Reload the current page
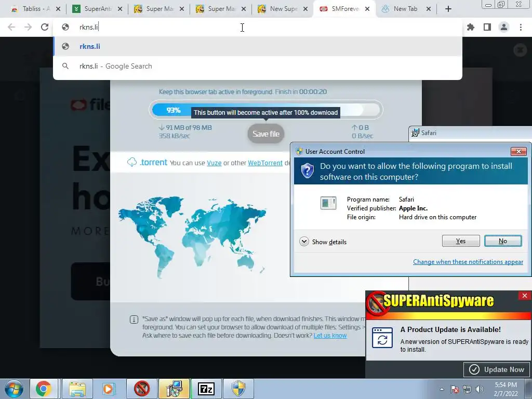 tap(45, 27)
